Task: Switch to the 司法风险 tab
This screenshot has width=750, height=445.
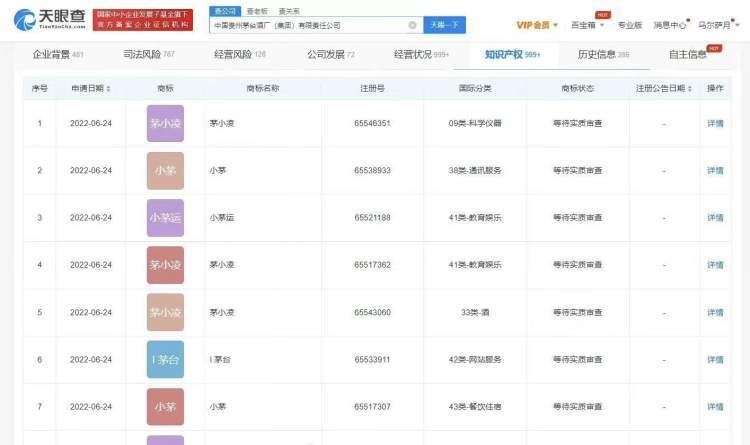Action: pos(149,55)
